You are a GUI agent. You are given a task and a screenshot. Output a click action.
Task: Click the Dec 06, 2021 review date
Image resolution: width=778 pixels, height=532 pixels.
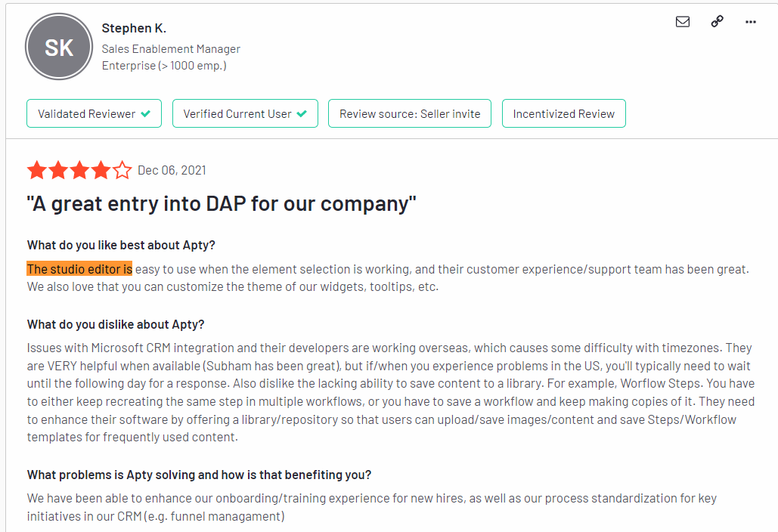pyautogui.click(x=172, y=170)
